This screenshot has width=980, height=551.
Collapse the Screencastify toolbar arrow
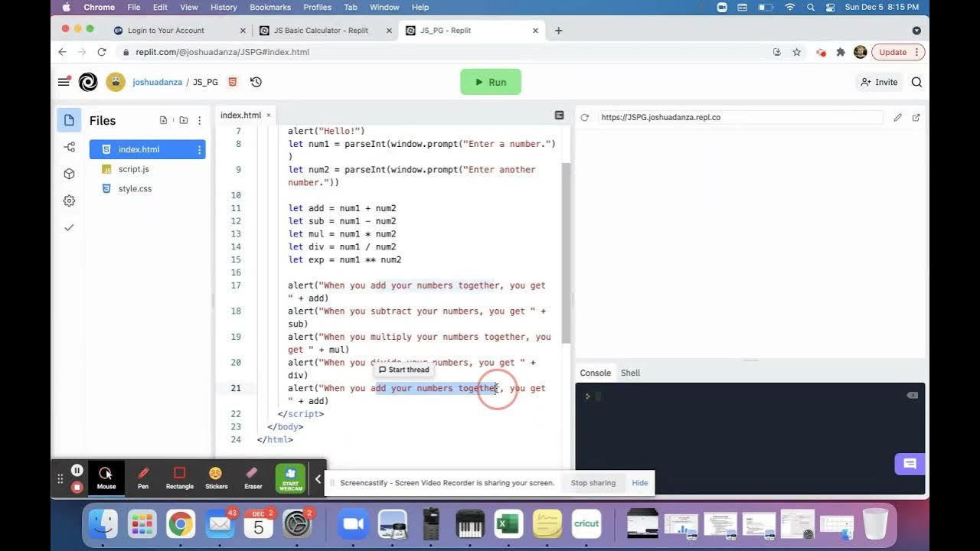click(x=318, y=479)
